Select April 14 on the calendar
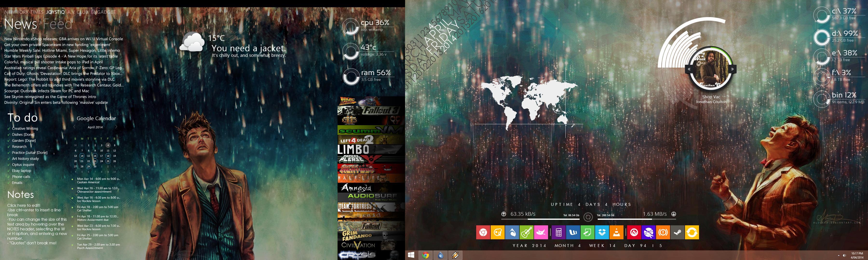The width and height of the screenshot is (868, 260). (x=82, y=156)
